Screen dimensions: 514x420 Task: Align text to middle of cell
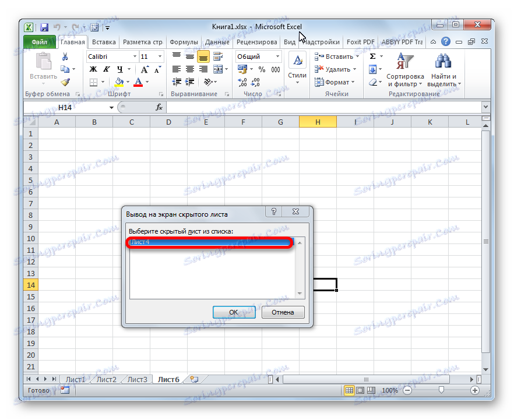coord(190,57)
